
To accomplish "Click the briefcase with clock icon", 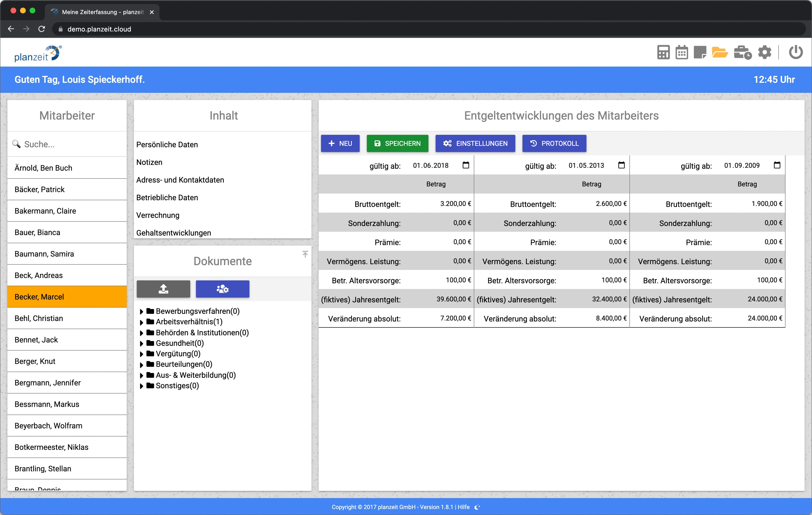I will (742, 52).
